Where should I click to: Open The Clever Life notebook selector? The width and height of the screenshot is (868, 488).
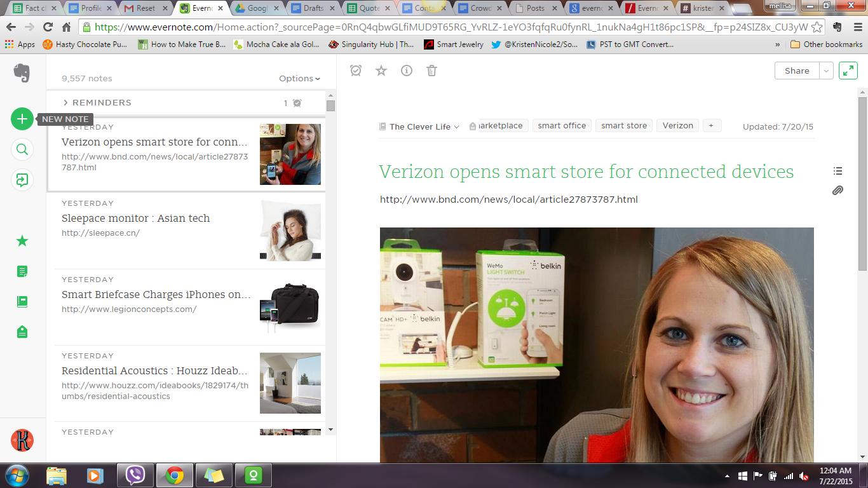pos(419,126)
